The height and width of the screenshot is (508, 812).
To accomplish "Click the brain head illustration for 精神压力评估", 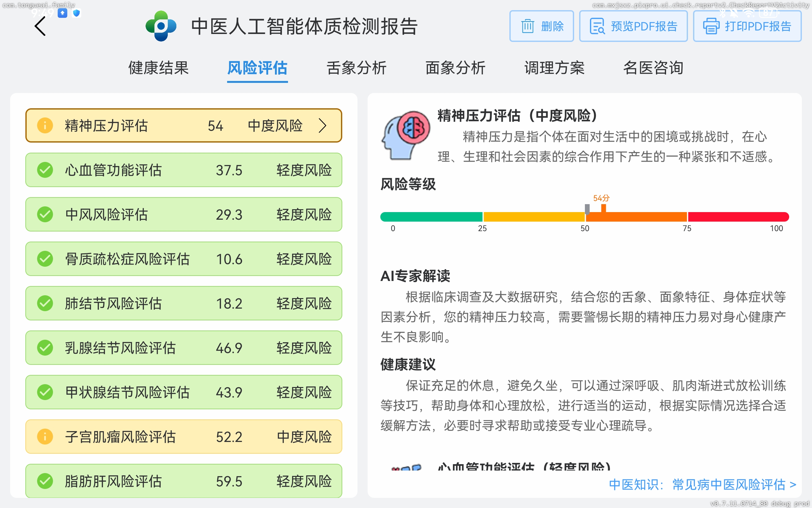I will (406, 135).
